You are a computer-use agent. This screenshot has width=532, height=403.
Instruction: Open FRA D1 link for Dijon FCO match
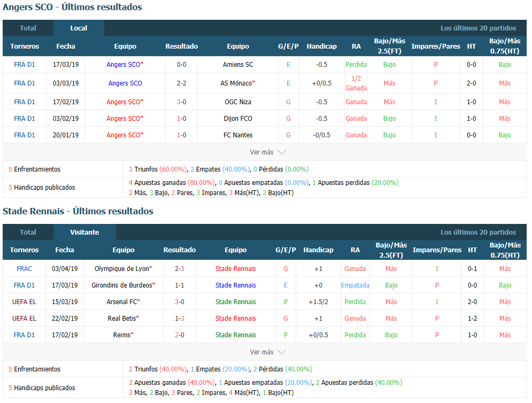click(25, 119)
